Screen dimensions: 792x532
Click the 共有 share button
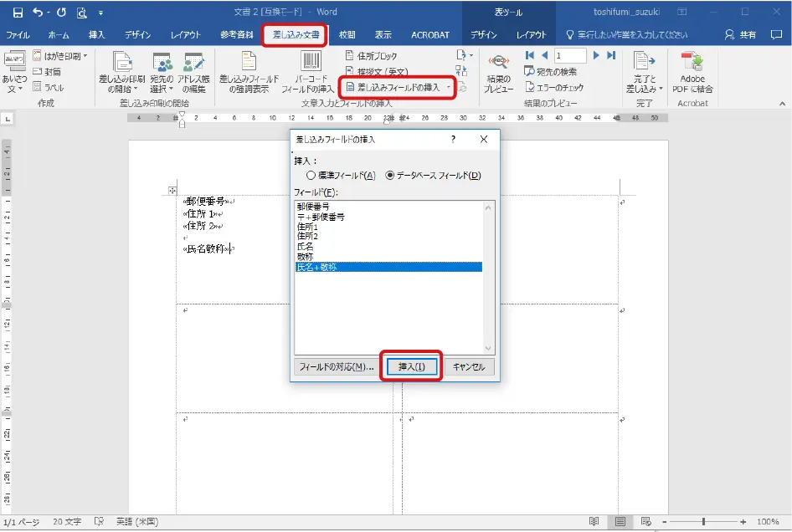pos(740,34)
